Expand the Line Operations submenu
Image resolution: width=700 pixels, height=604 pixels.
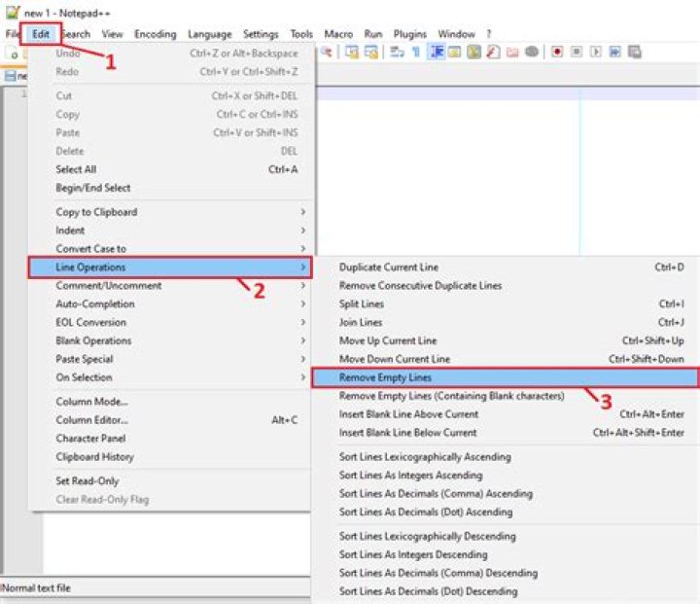[x=170, y=267]
